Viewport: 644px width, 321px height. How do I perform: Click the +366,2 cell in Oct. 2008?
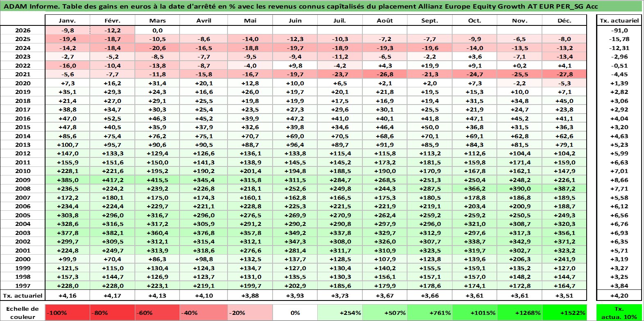(x=475, y=189)
